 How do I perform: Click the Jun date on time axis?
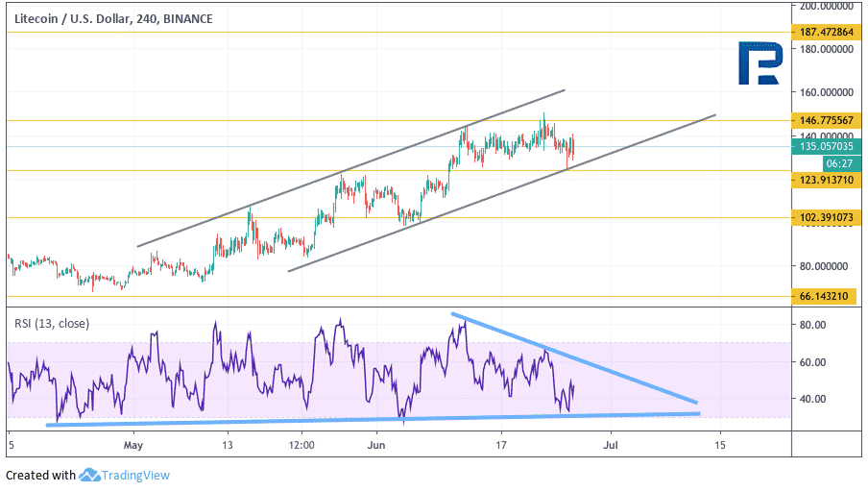click(375, 445)
